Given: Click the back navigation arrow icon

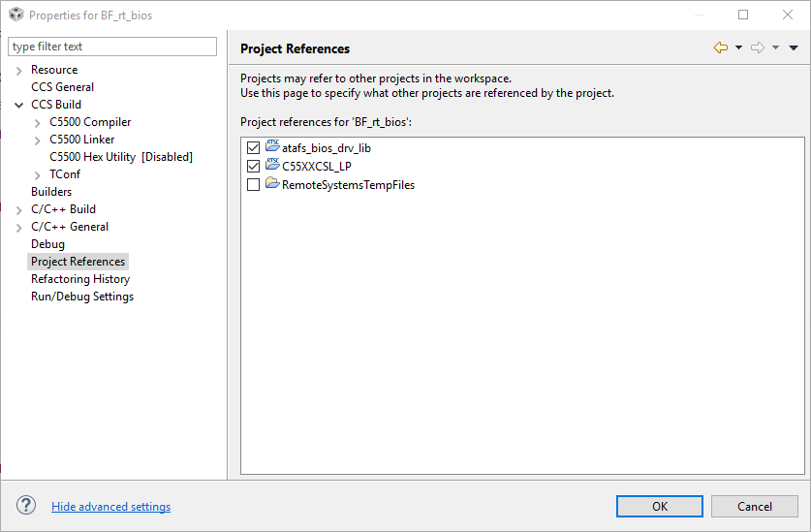Looking at the screenshot, I should click(x=720, y=47).
